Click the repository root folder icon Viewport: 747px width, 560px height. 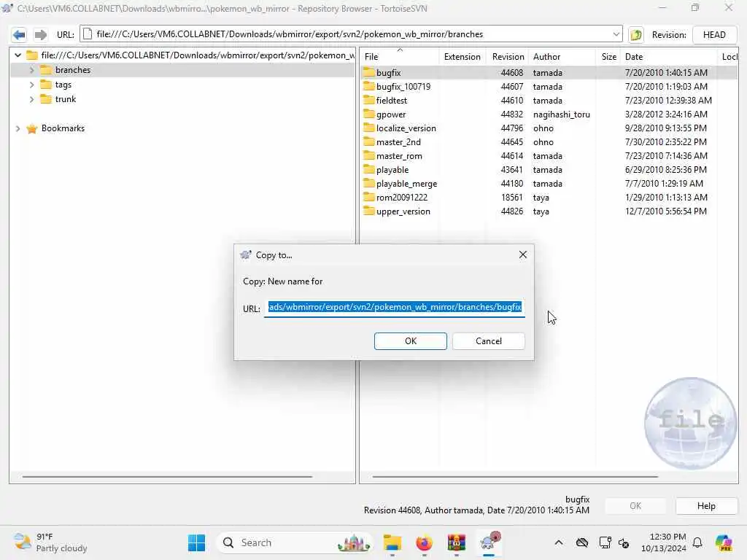[32, 55]
